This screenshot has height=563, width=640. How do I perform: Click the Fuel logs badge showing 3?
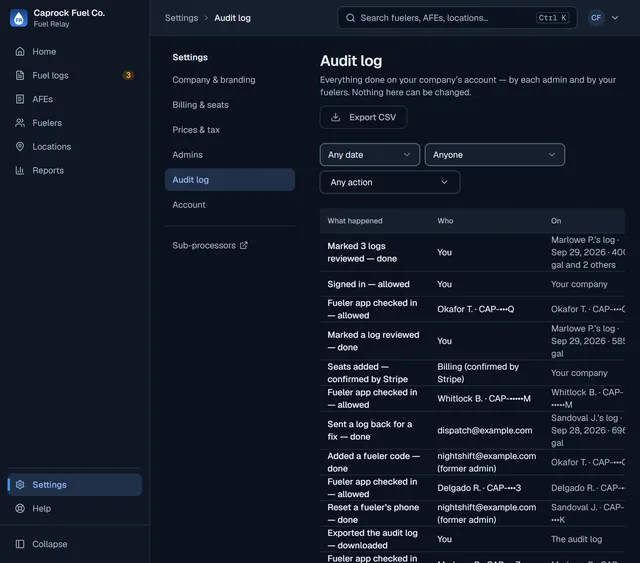point(128,75)
